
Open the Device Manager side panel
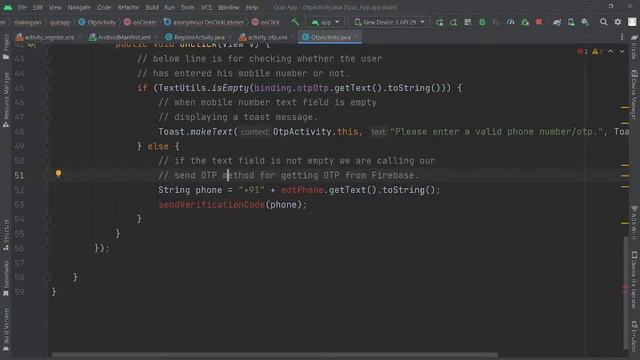(634, 95)
